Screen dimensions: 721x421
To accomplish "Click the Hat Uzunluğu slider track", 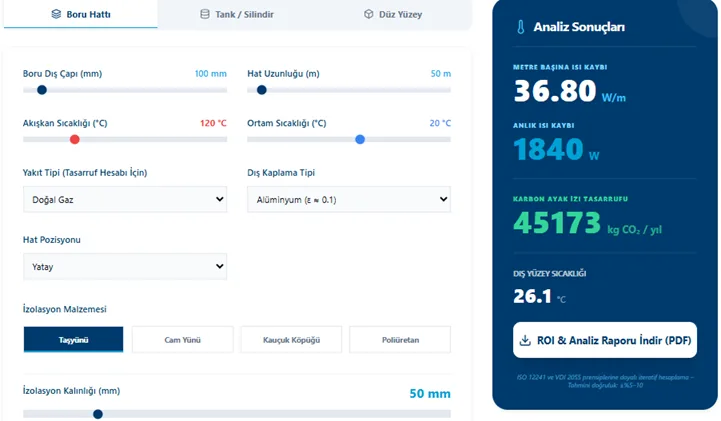I will [349, 90].
